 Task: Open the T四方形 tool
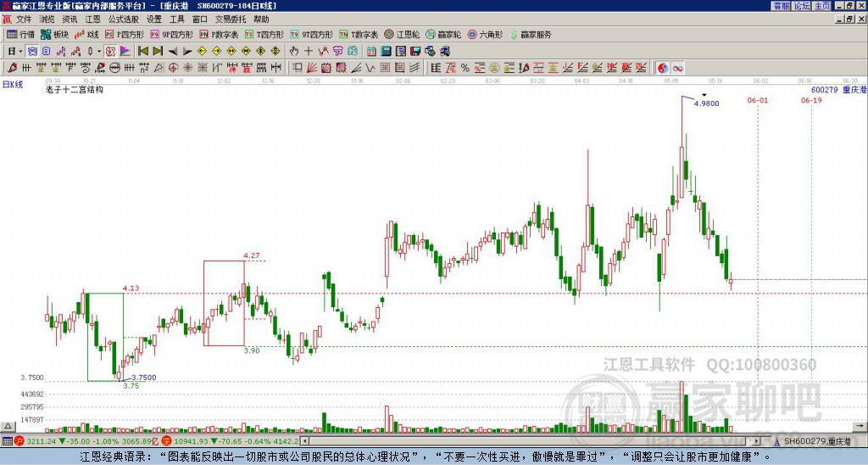pos(264,34)
